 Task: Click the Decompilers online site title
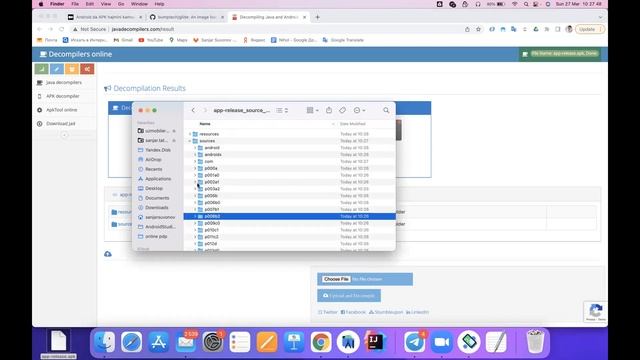pos(76,54)
